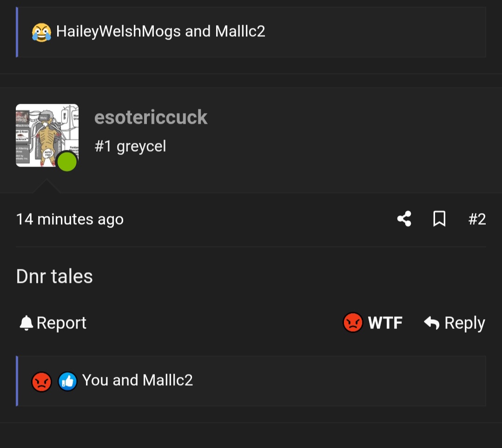502x448 pixels.
Task: Click the 14 minutes ago timestamp
Action: [70, 219]
